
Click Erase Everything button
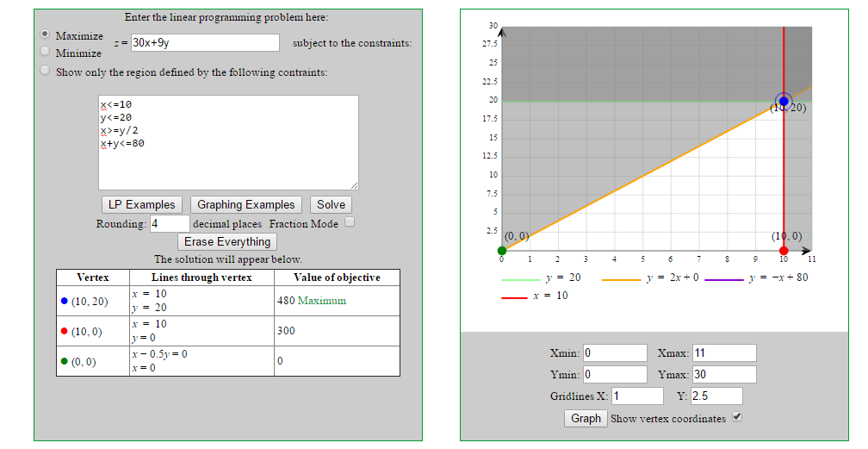[227, 241]
